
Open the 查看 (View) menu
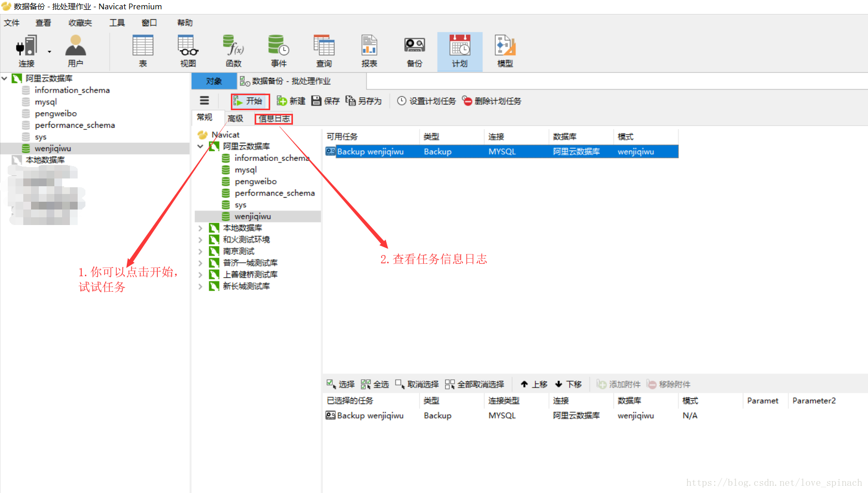coord(43,23)
